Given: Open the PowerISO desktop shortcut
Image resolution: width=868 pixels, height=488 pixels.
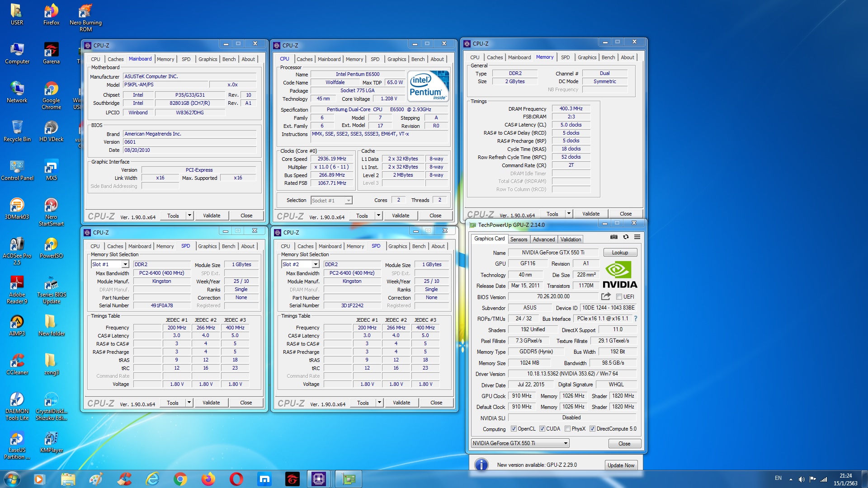Looking at the screenshot, I should tap(51, 248).
